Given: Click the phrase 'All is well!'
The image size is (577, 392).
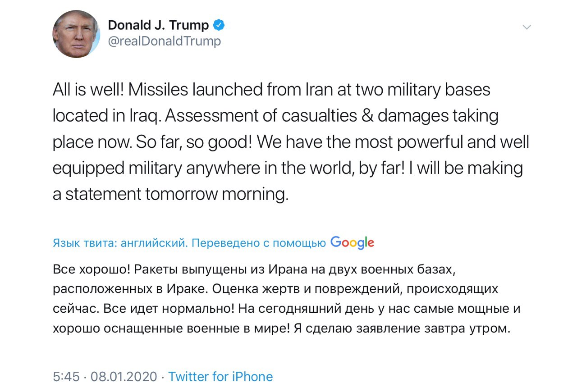Looking at the screenshot, I should pos(88,90).
